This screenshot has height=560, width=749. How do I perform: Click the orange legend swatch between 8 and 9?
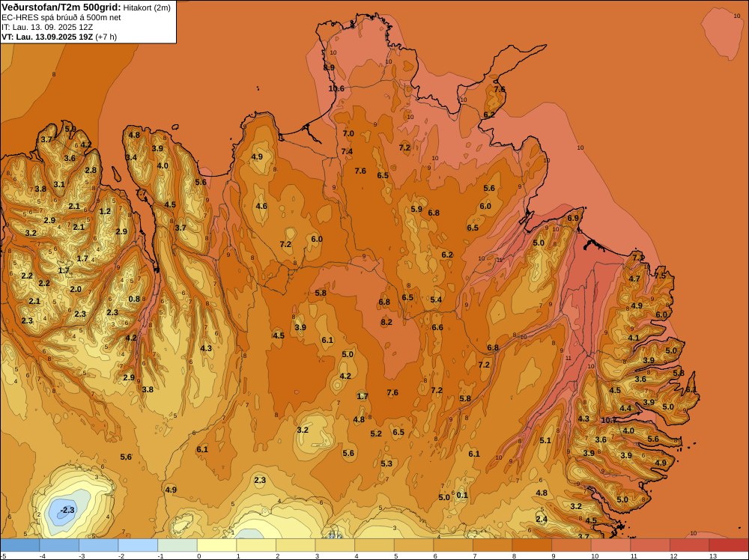(x=532, y=545)
